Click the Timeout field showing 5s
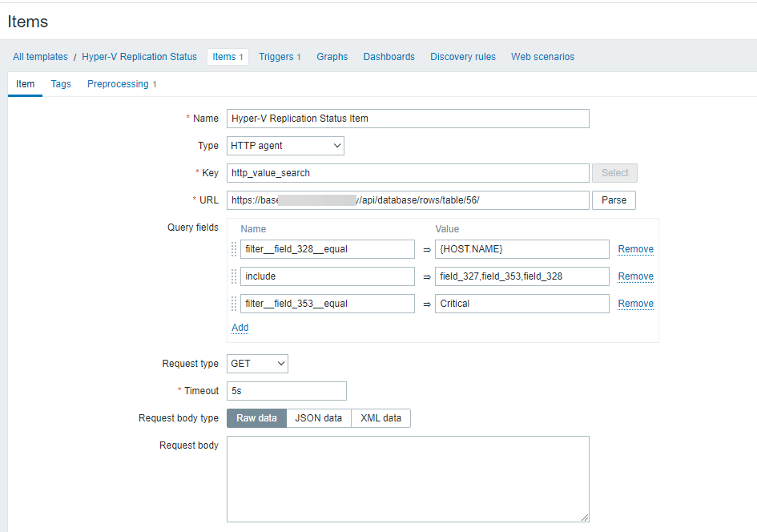757x532 pixels. coord(287,391)
